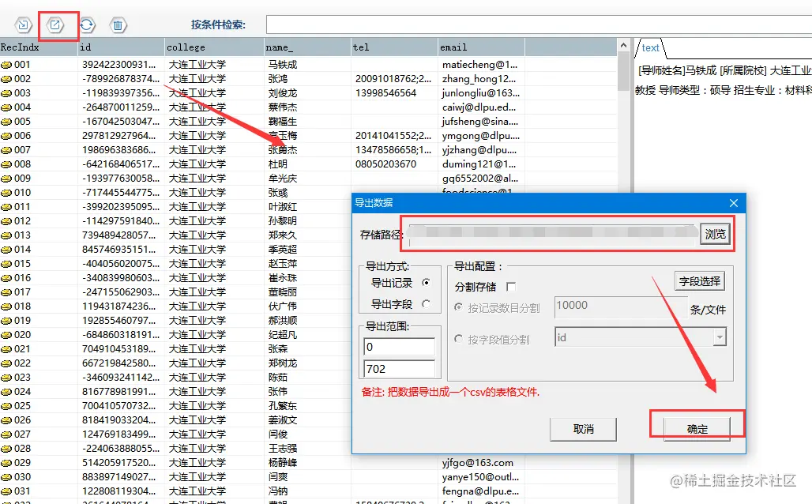The width and height of the screenshot is (812, 504).
Task: Click the record icon of row 030
Action: click(6, 477)
